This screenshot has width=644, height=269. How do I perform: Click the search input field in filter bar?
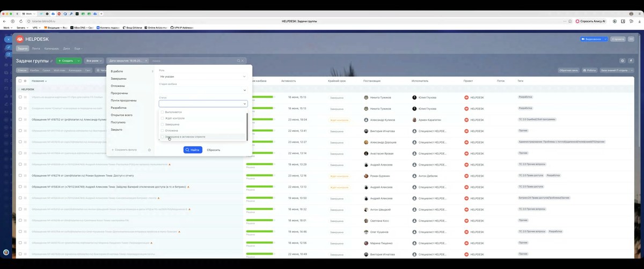tap(193, 61)
